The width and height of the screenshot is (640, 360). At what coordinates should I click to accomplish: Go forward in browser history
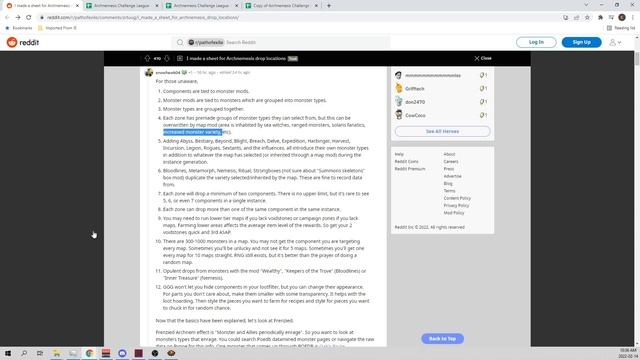pos(18,18)
